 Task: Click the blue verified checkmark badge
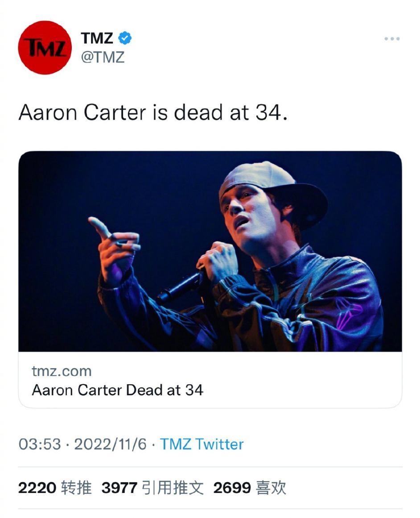[125, 39]
